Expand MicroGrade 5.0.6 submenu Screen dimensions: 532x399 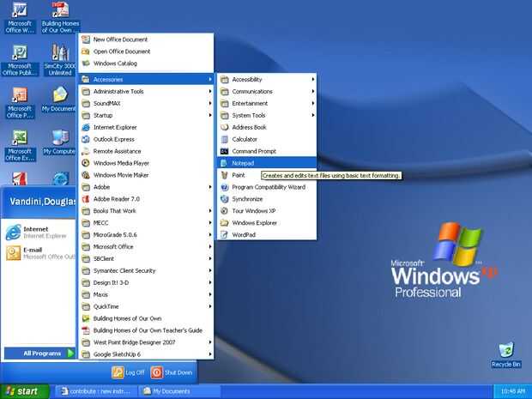pyautogui.click(x=146, y=235)
